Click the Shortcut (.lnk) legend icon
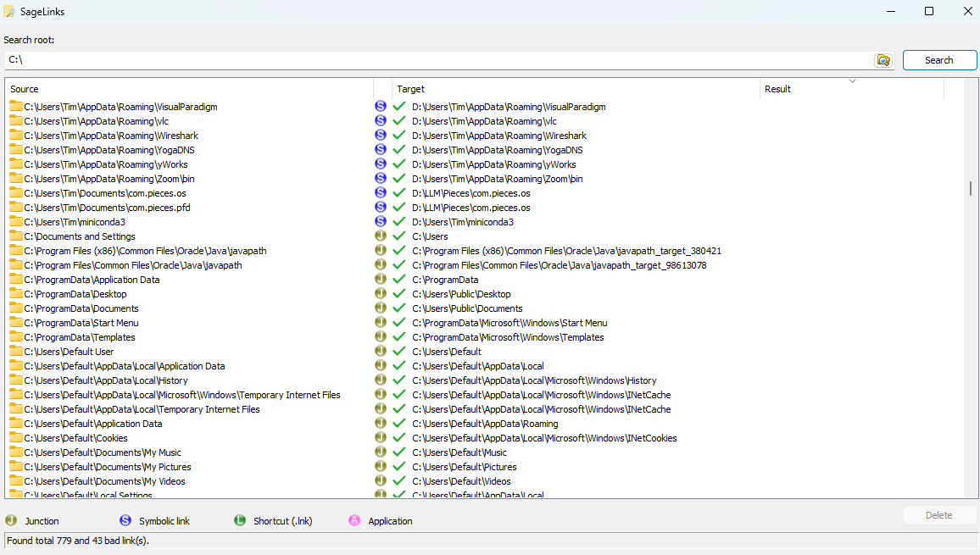This screenshot has width=980, height=555. click(240, 520)
